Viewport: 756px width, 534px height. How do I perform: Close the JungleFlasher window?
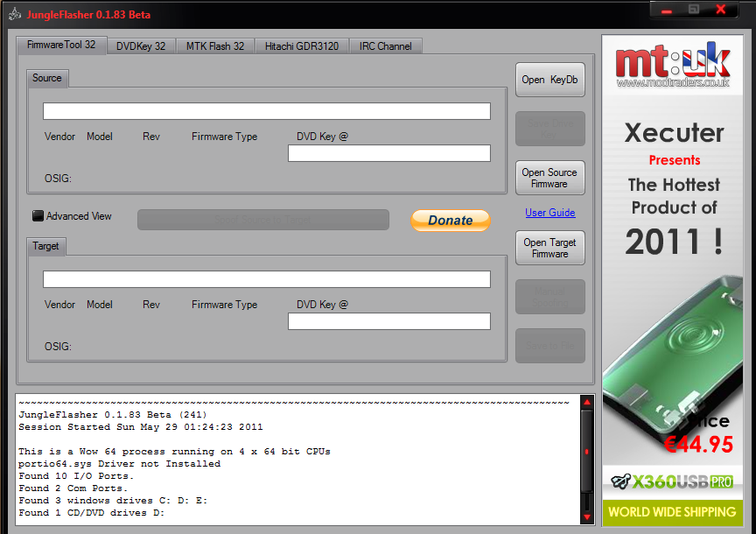click(x=721, y=10)
